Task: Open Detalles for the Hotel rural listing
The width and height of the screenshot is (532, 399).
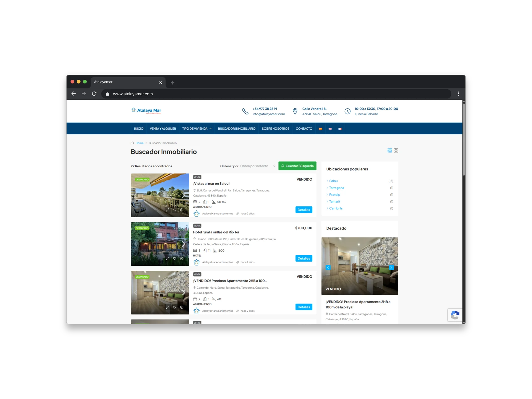Action: [304, 258]
